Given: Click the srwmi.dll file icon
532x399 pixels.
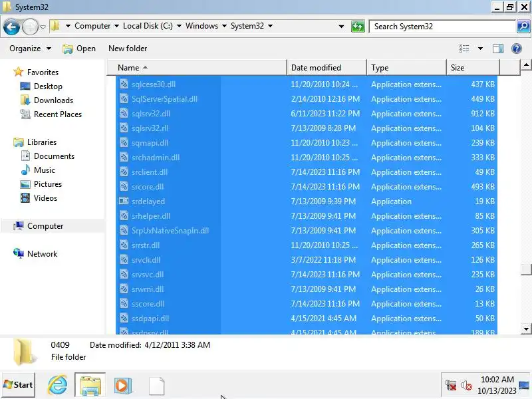Looking at the screenshot, I should click(x=124, y=289).
